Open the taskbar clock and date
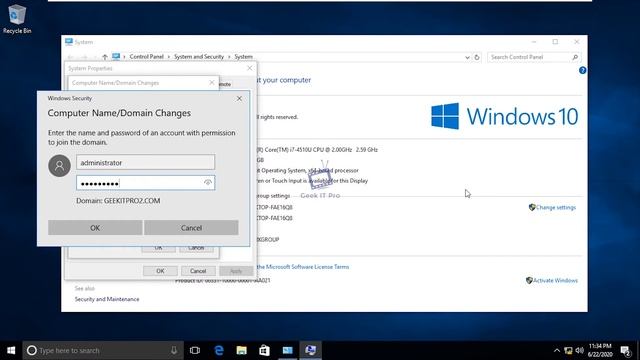The height and width of the screenshot is (360, 640). tap(600, 350)
